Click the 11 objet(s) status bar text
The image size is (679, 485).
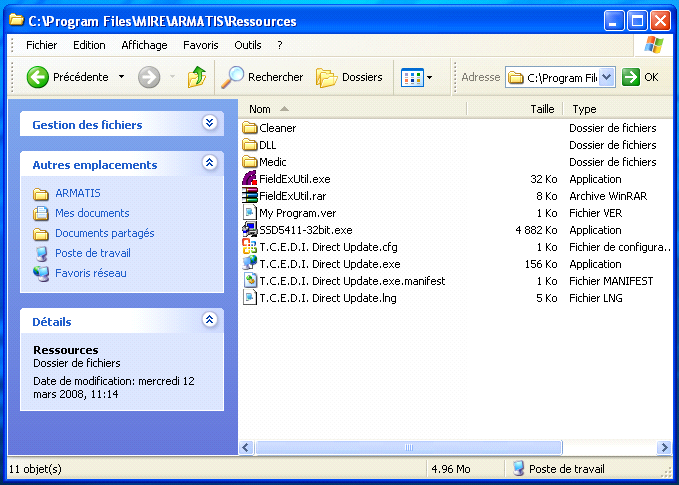[36, 469]
